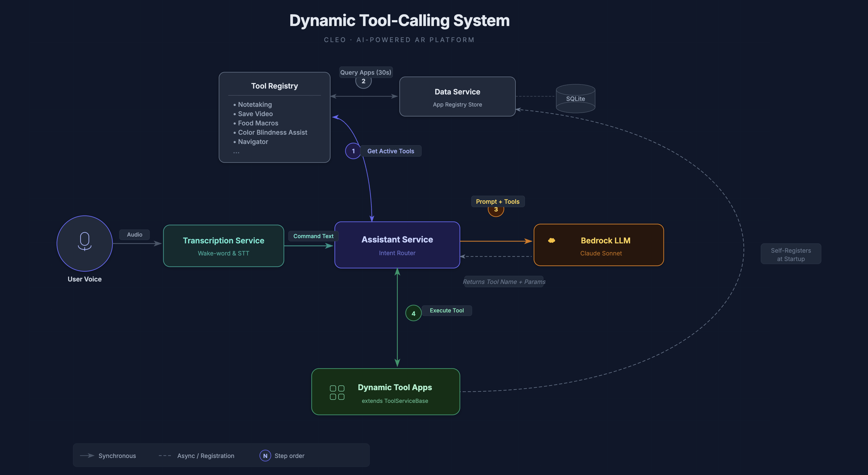The height and width of the screenshot is (475, 868).
Task: Click the Data Service App Registry Store box
Action: [457, 97]
